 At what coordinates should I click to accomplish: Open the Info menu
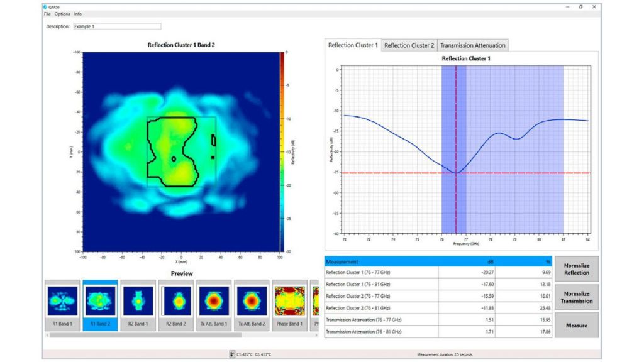tap(77, 14)
